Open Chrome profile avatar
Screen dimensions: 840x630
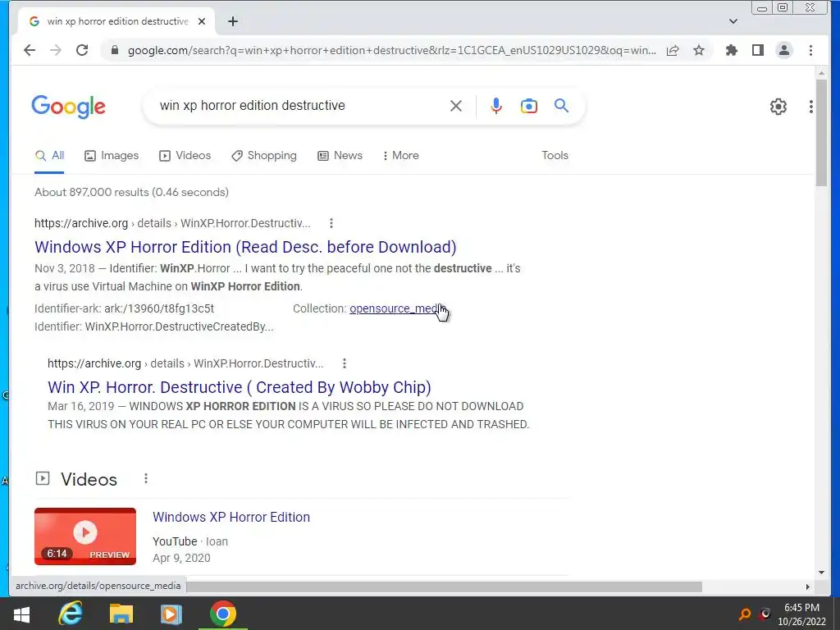pyautogui.click(x=783, y=50)
